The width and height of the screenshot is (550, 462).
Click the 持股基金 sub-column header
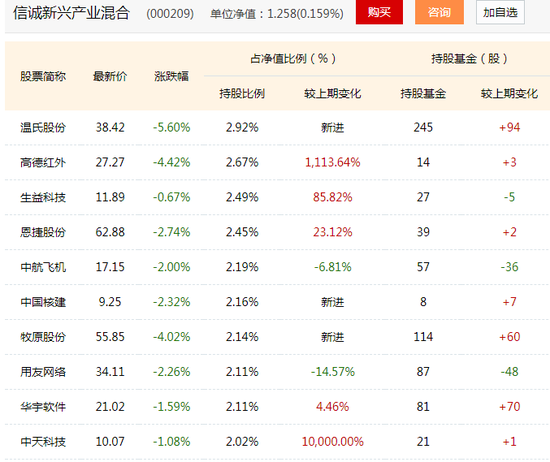pos(423,94)
